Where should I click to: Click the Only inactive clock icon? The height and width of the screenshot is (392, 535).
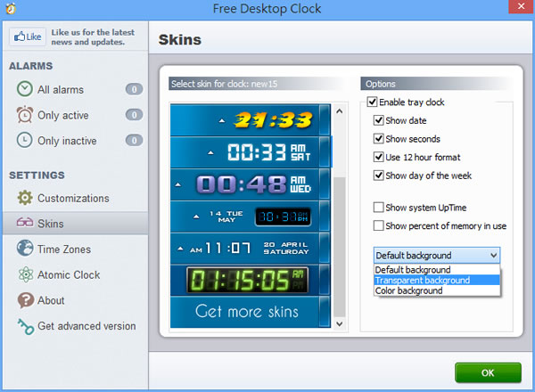(25, 141)
